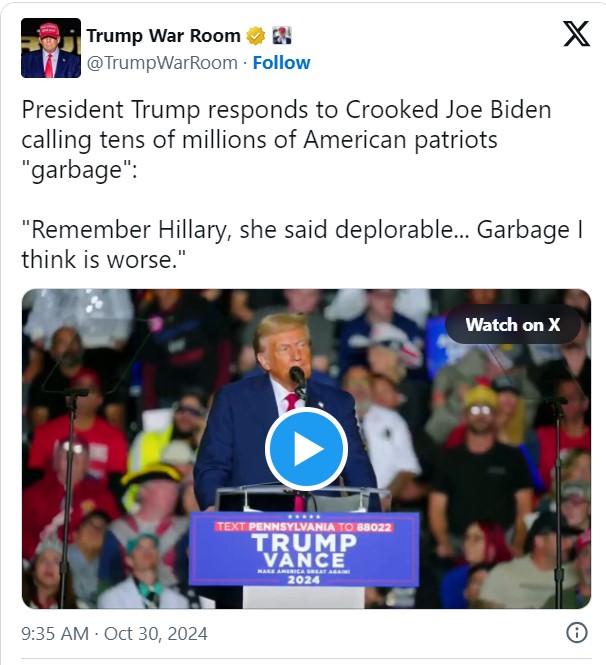Click the gold verified badge
The height and width of the screenshot is (665, 606).
[256, 36]
